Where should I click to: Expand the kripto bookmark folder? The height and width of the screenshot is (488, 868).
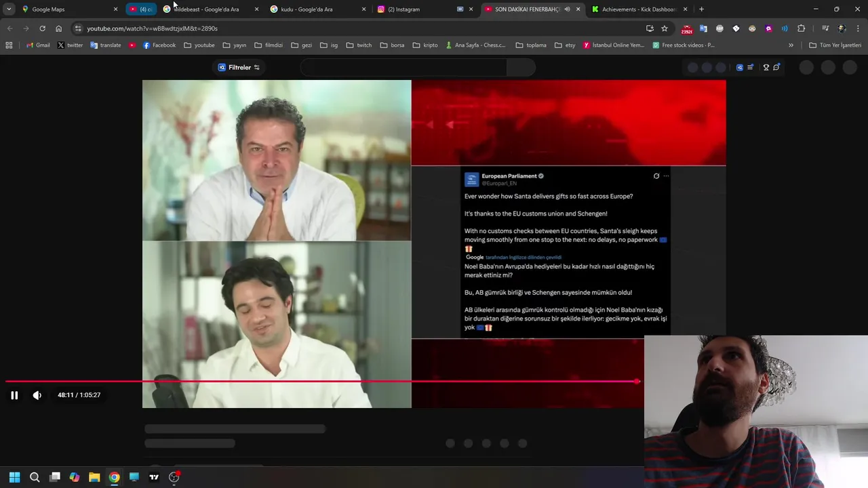(x=425, y=45)
